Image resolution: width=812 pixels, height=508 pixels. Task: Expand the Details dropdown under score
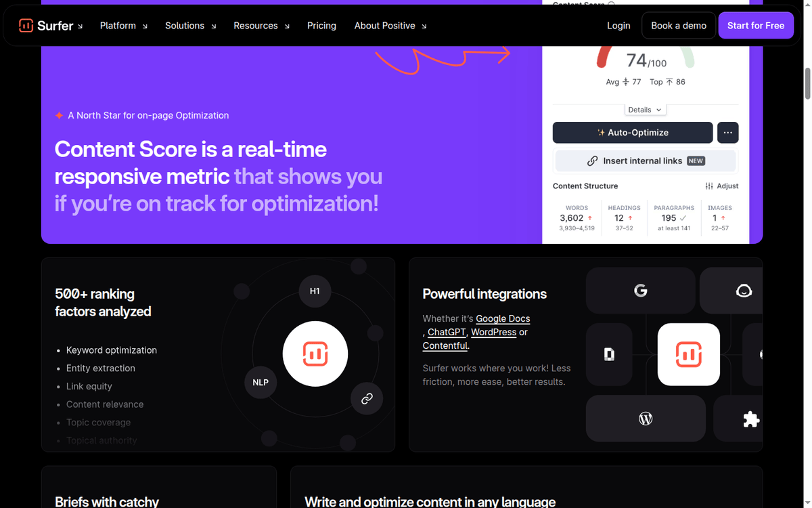[645, 110]
